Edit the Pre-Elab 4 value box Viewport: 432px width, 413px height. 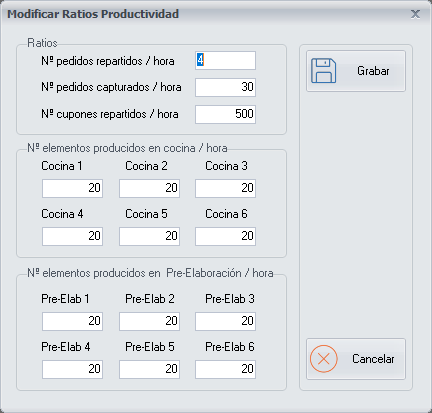click(72, 369)
